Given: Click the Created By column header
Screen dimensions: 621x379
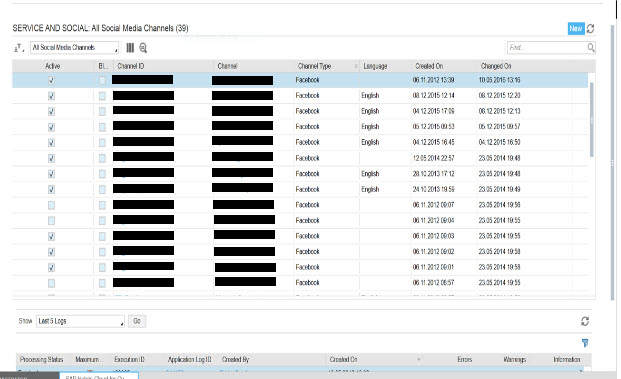Looking at the screenshot, I should click(235, 360).
